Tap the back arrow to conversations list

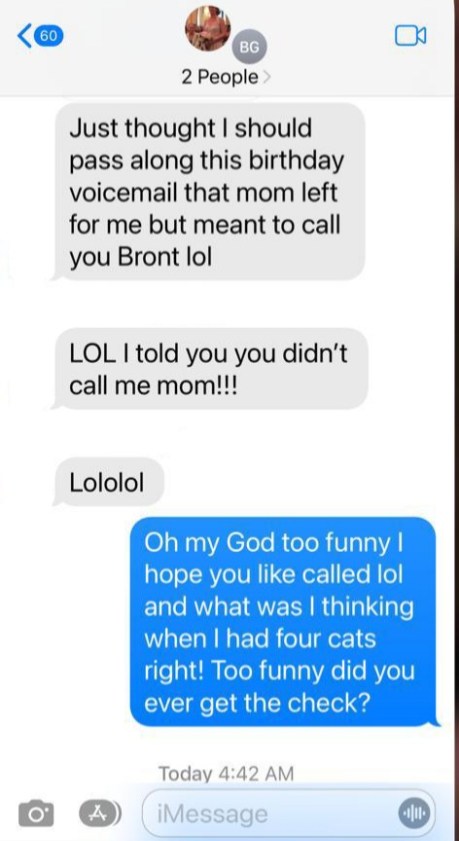[24, 36]
